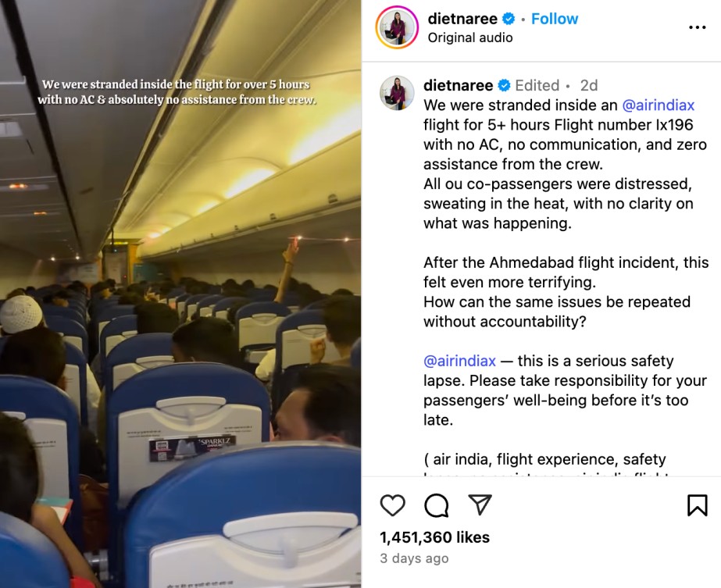This screenshot has width=721, height=588.
Task: Open dietnaree username in the caption
Action: [458, 86]
